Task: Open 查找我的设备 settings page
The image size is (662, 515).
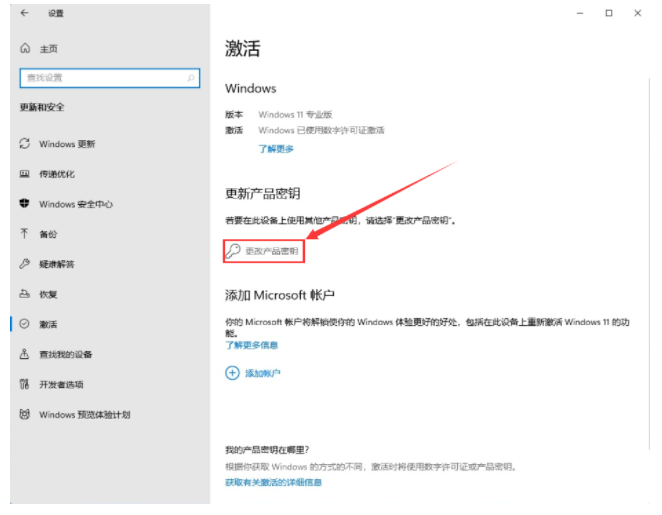Action: pos(66,354)
